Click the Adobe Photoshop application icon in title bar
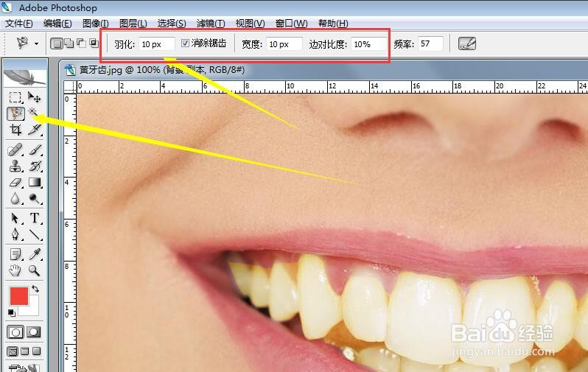This screenshot has height=372, width=588. [7, 7]
